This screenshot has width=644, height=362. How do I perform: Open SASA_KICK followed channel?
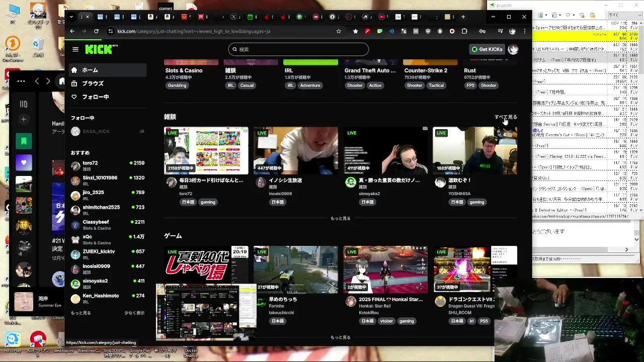(108, 131)
